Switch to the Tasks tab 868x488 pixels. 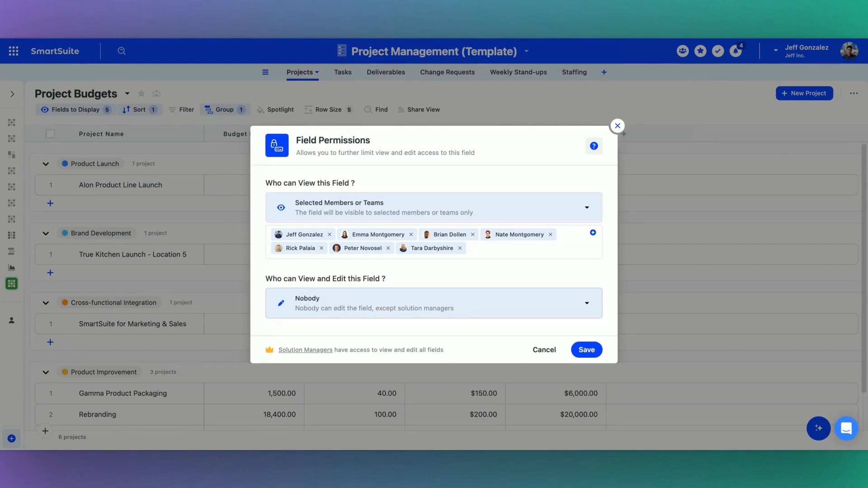coord(343,72)
